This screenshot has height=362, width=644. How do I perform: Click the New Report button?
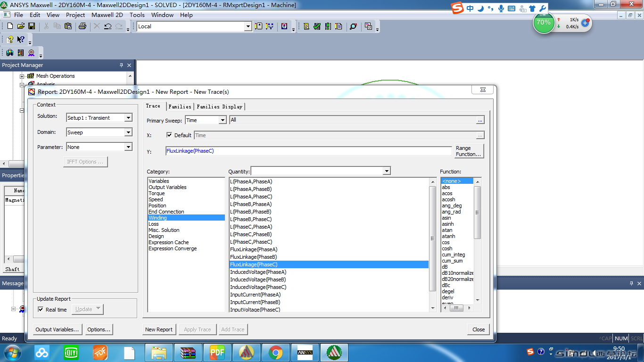pyautogui.click(x=159, y=329)
